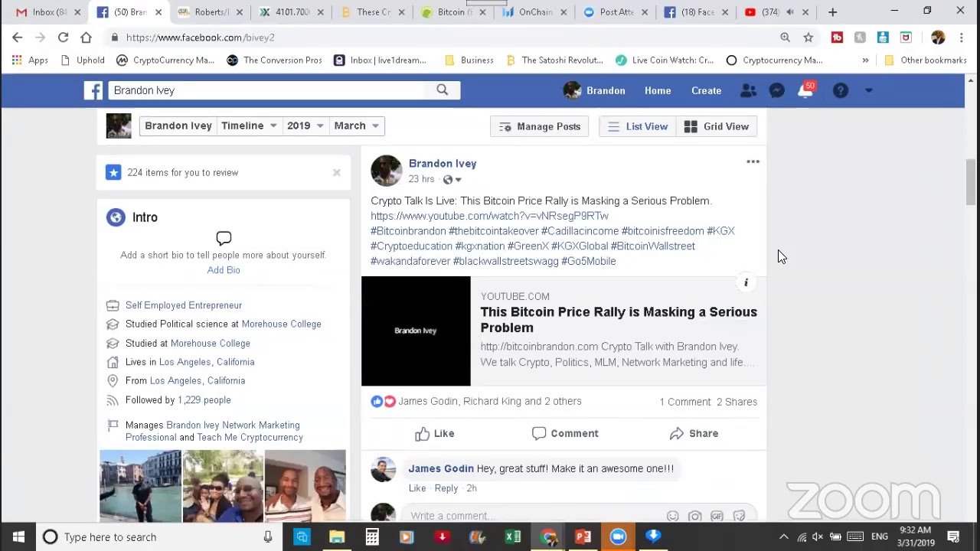Insert an emoji in the comment box
This screenshot has width=980, height=551.
672,517
